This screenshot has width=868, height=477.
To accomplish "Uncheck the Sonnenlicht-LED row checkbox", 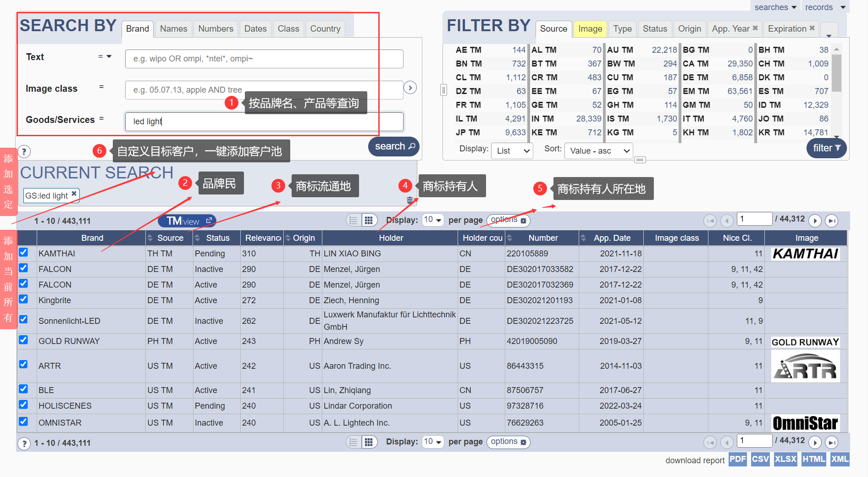I will (x=23, y=319).
